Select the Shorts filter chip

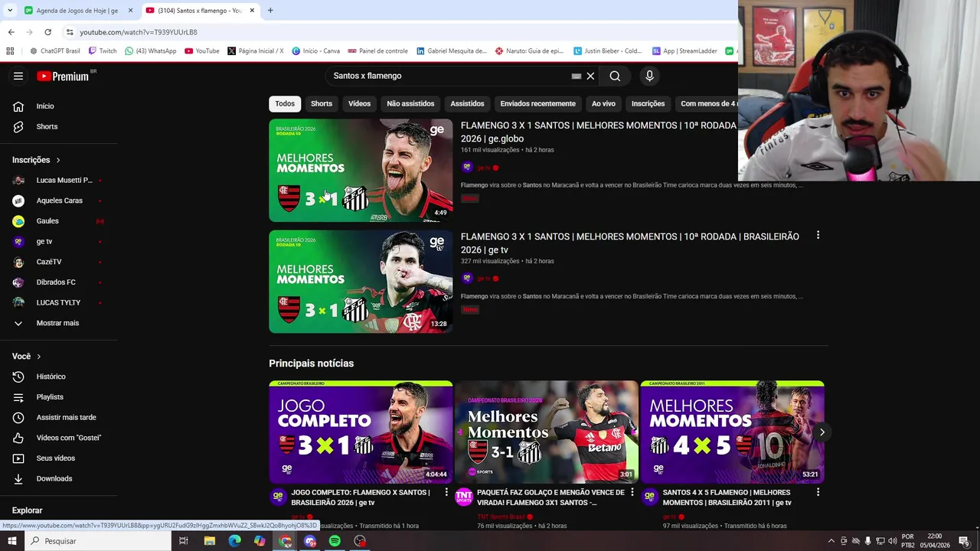pyautogui.click(x=322, y=103)
